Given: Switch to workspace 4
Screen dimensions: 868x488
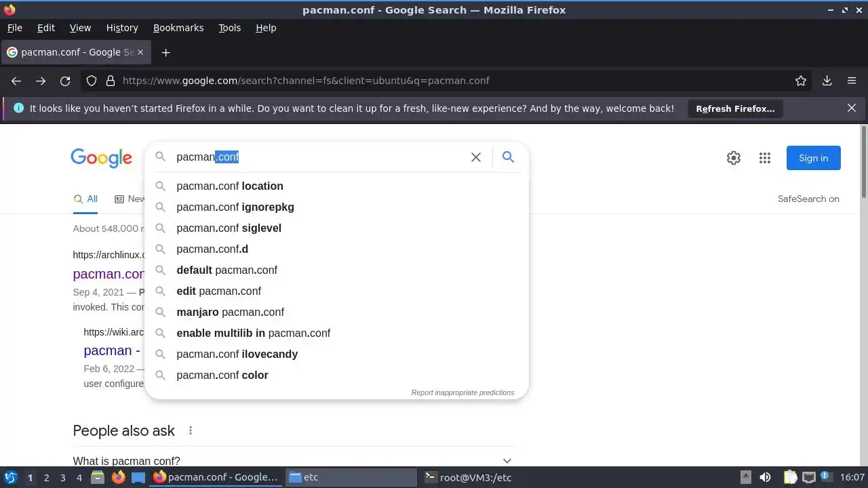Looking at the screenshot, I should pyautogui.click(x=79, y=477).
